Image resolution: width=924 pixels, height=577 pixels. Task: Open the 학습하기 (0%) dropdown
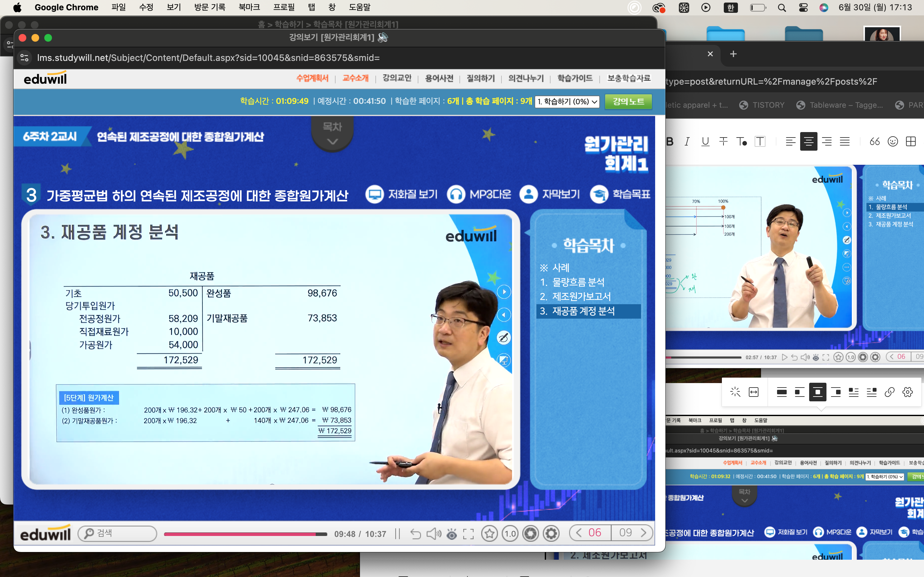point(567,102)
